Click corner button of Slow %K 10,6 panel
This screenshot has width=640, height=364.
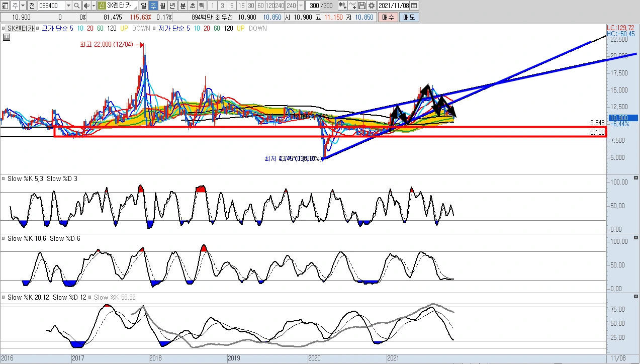tap(635, 238)
